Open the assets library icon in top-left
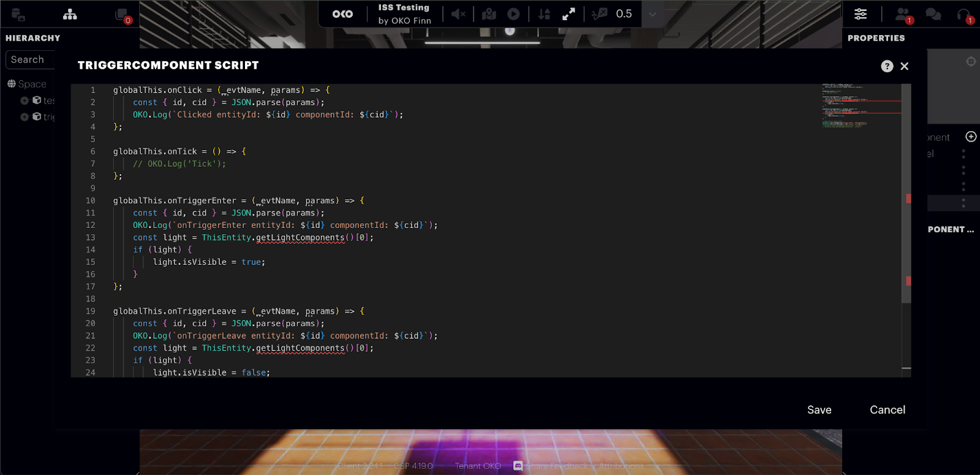The height and width of the screenshot is (475, 980). [x=18, y=14]
